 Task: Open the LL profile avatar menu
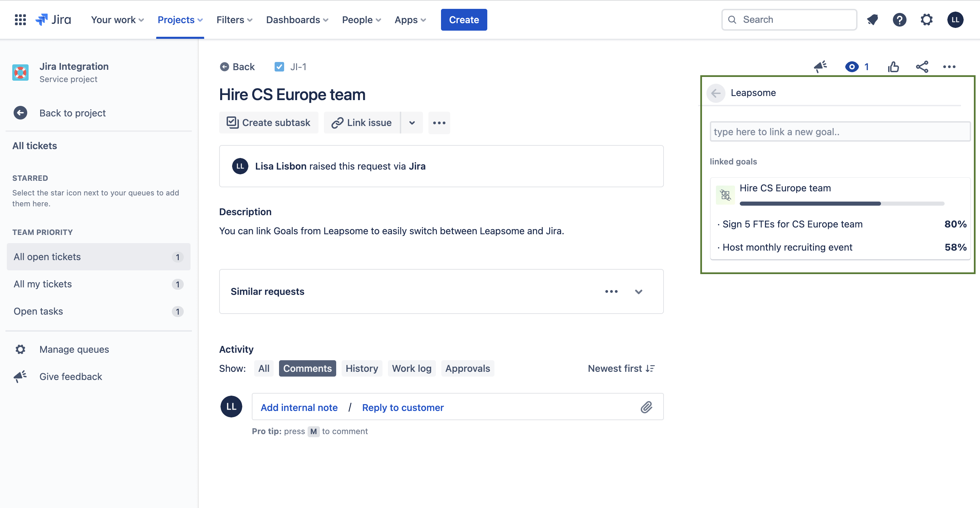pos(955,20)
